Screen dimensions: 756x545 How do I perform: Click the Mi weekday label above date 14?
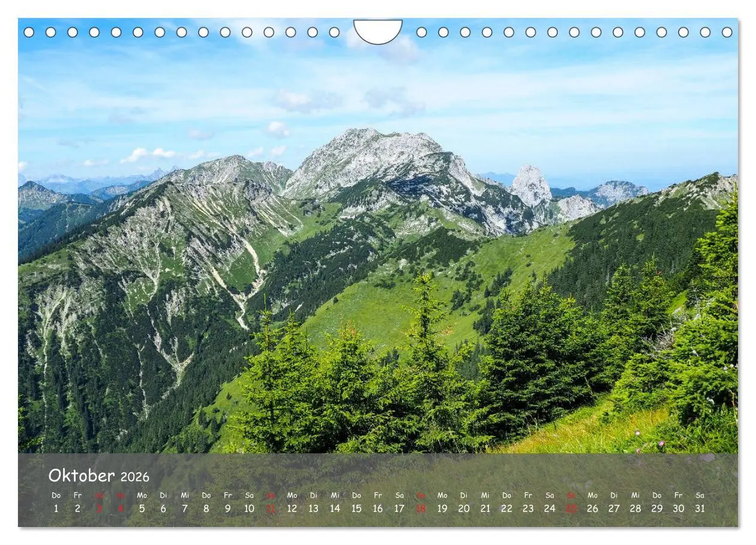(x=335, y=496)
